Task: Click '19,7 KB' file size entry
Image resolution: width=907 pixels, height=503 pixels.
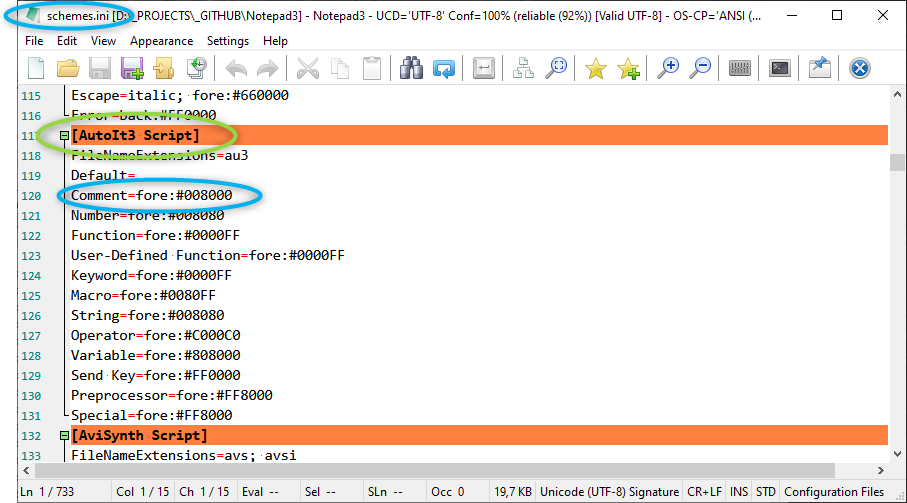Action: pyautogui.click(x=513, y=492)
